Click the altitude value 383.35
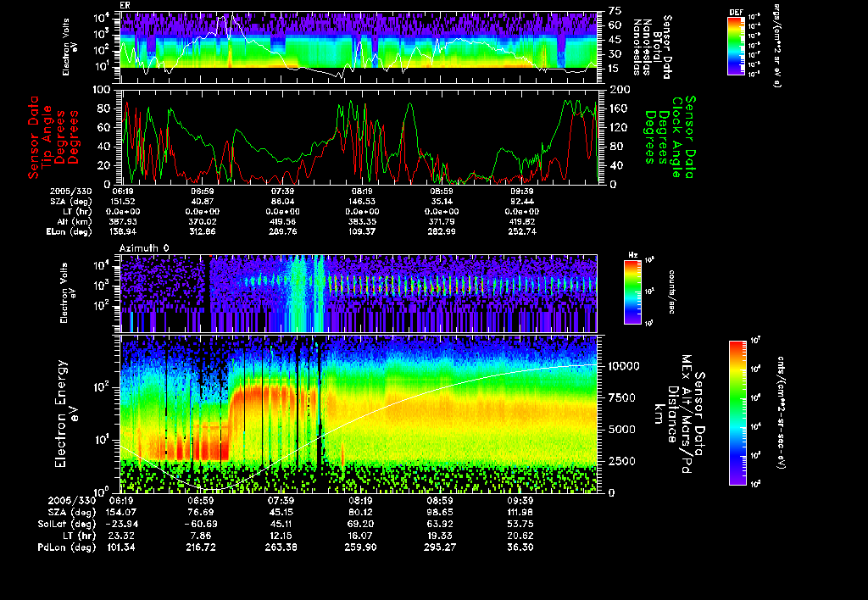This screenshot has height=600, width=868. 362,221
